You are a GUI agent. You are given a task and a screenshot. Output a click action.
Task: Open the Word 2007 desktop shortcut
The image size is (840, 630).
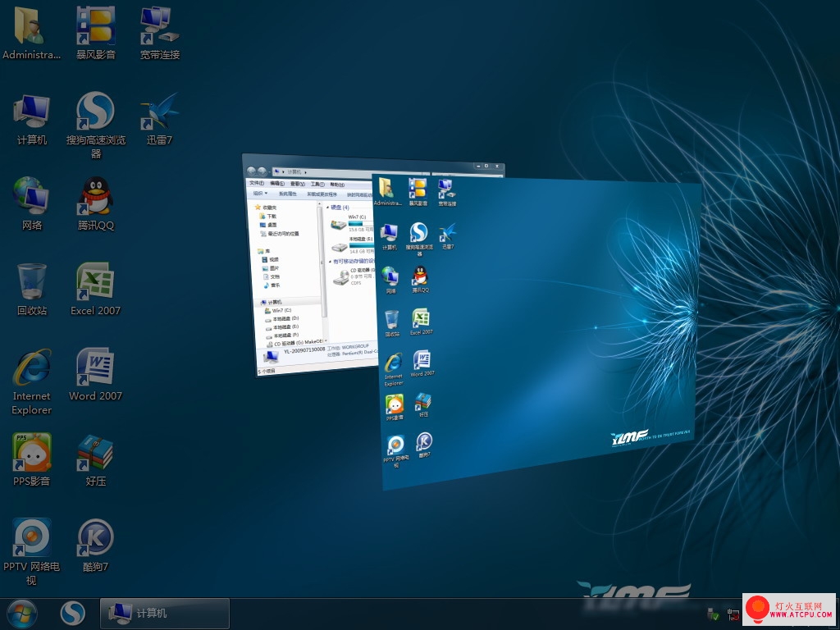click(95, 374)
